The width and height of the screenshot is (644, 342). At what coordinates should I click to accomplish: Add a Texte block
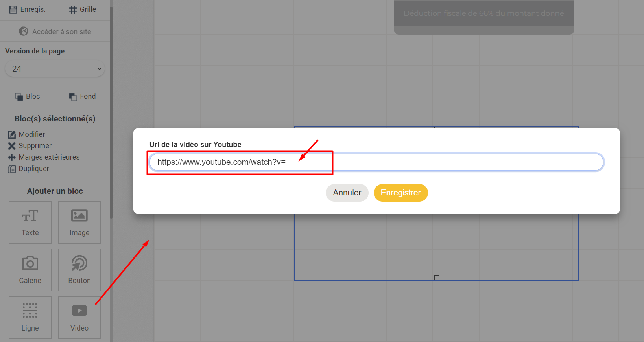(x=30, y=222)
